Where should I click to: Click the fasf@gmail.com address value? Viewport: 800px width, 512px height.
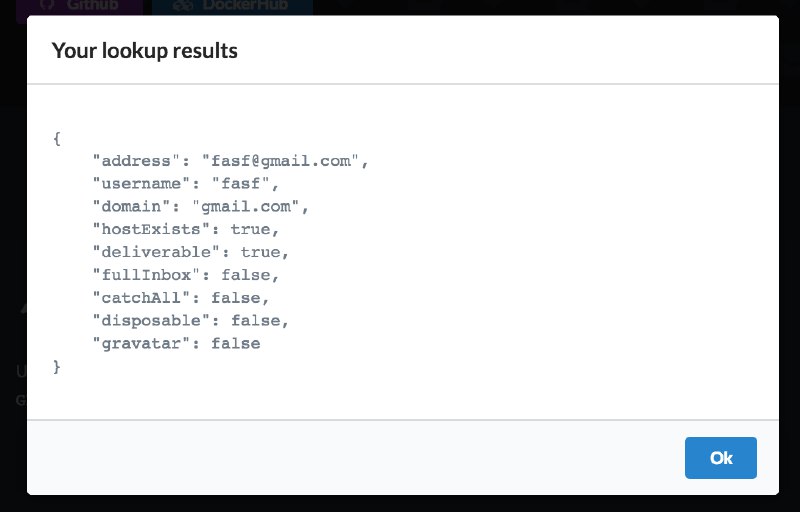coord(280,161)
